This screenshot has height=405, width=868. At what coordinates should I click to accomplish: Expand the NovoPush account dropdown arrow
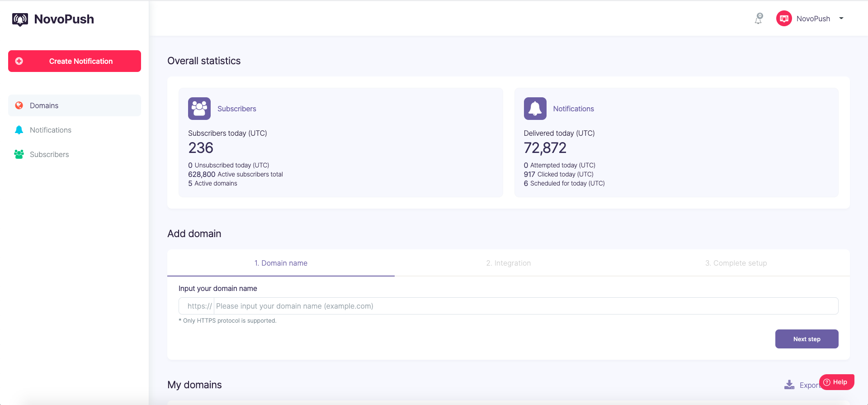pos(841,19)
